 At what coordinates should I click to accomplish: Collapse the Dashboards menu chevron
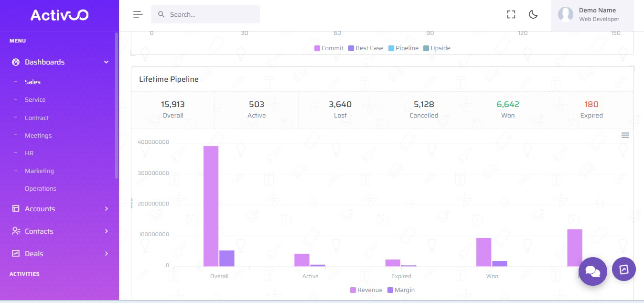click(x=106, y=62)
